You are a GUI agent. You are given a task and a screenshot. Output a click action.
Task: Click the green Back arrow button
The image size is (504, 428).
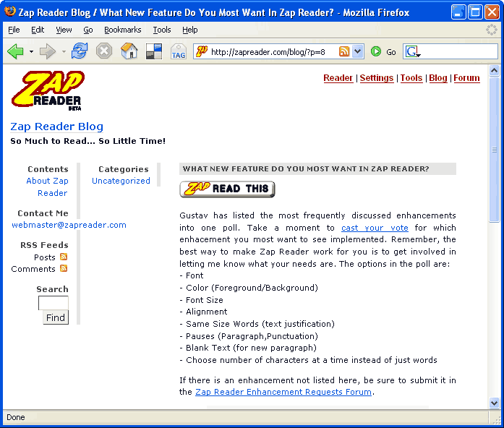[15, 51]
